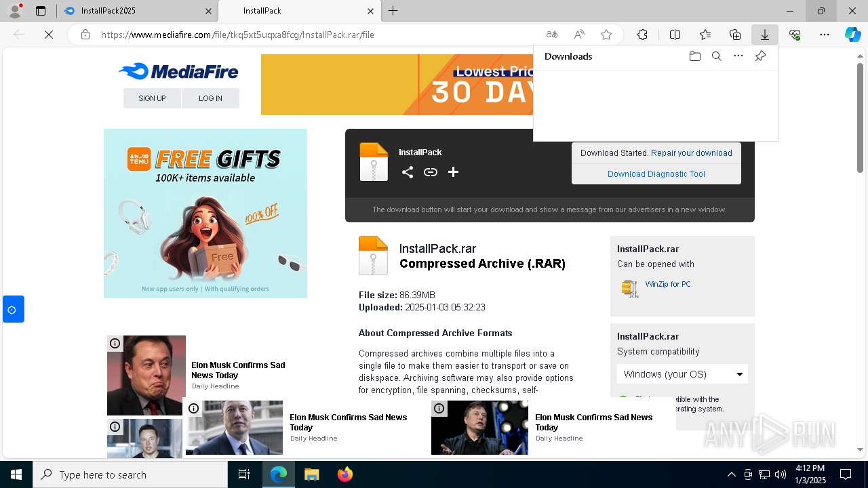This screenshot has width=868, height=488.
Task: Click the share icon for InstallPack
Action: (x=408, y=172)
